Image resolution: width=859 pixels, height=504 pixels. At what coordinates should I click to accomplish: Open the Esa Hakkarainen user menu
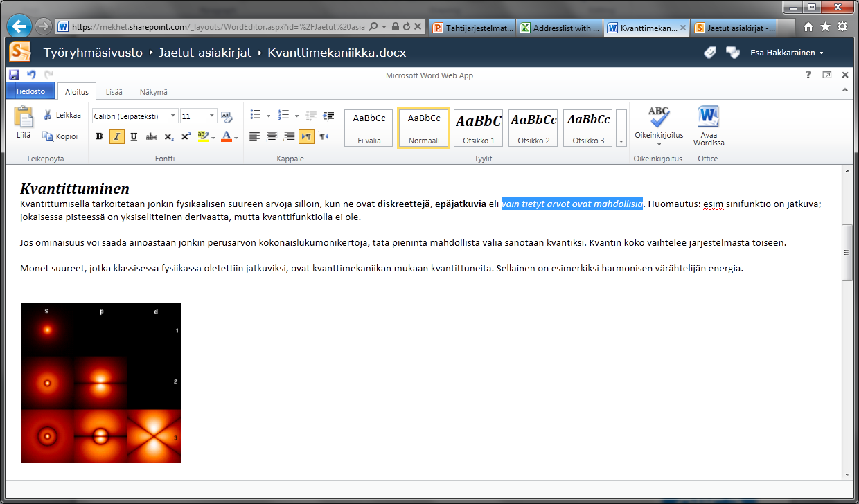point(787,53)
